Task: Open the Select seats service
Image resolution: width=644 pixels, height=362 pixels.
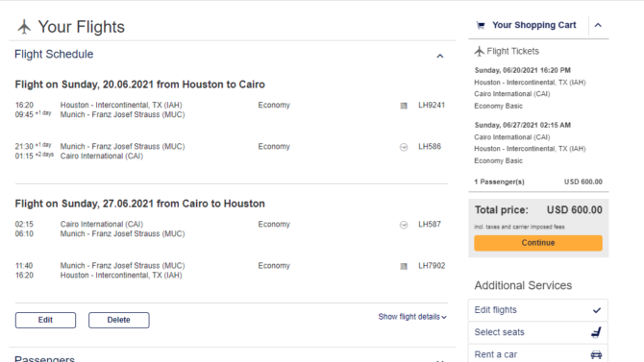Action: pyautogui.click(x=538, y=332)
